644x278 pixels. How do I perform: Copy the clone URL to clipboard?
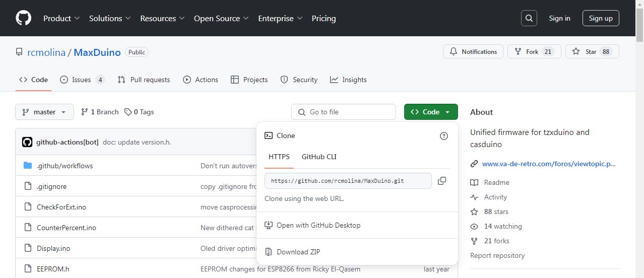click(442, 180)
